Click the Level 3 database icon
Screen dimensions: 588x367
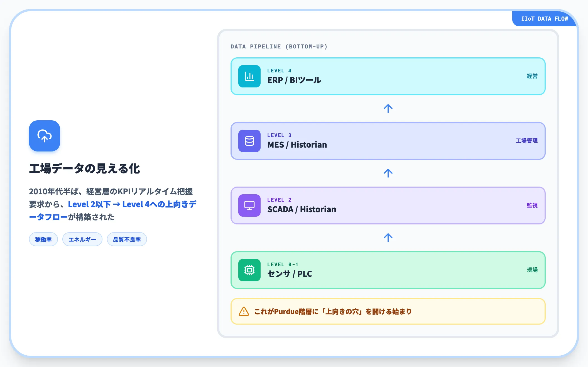(x=249, y=141)
